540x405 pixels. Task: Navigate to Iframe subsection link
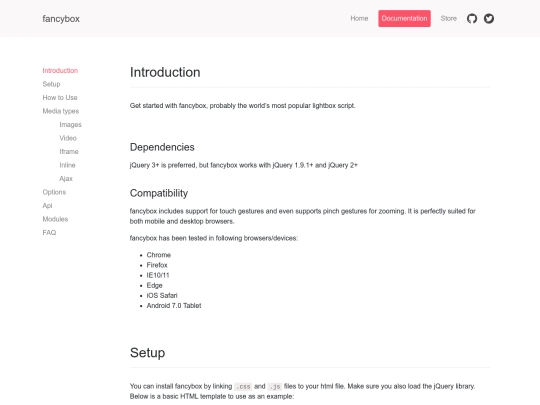tap(69, 152)
